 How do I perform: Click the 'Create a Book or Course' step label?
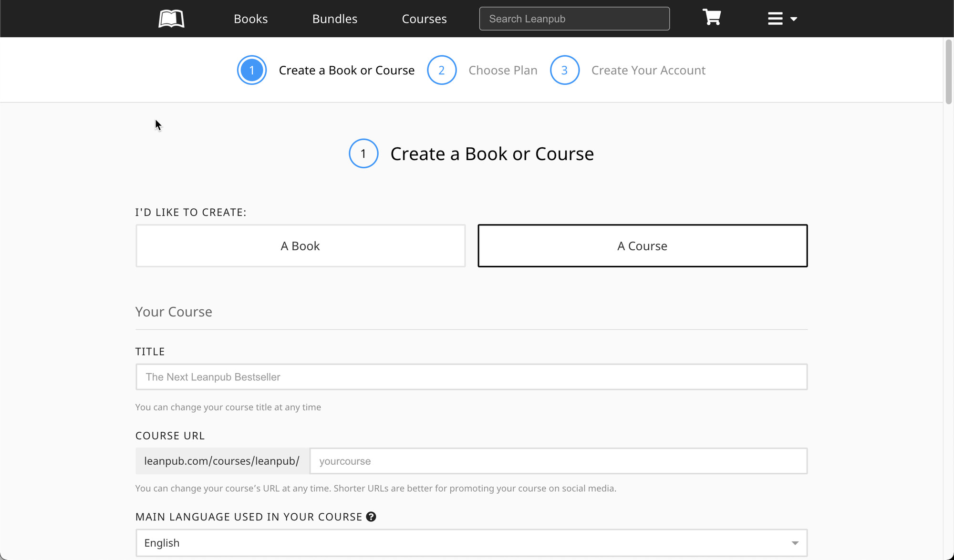coord(347,70)
